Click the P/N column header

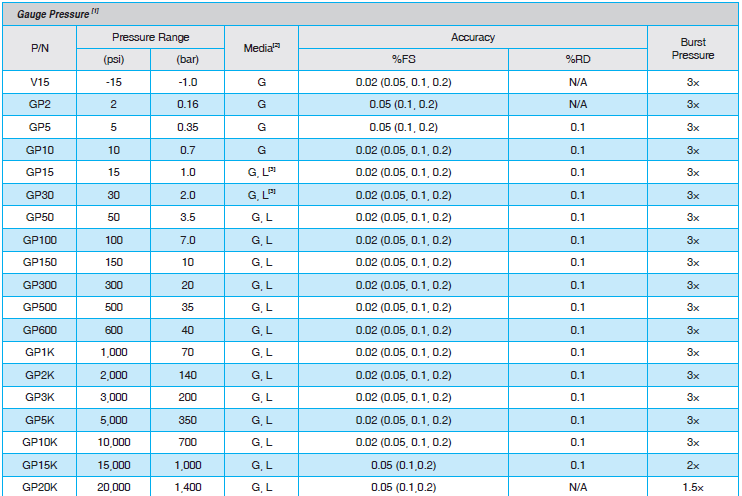pos(39,47)
